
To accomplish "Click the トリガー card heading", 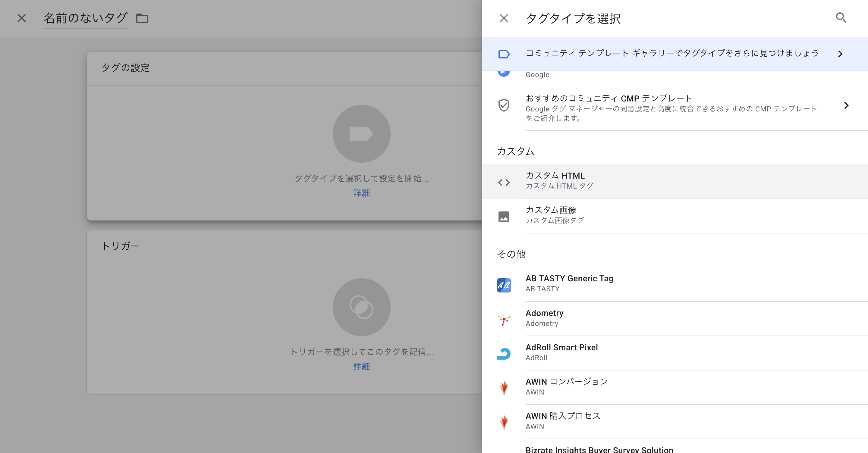I will coord(120,246).
